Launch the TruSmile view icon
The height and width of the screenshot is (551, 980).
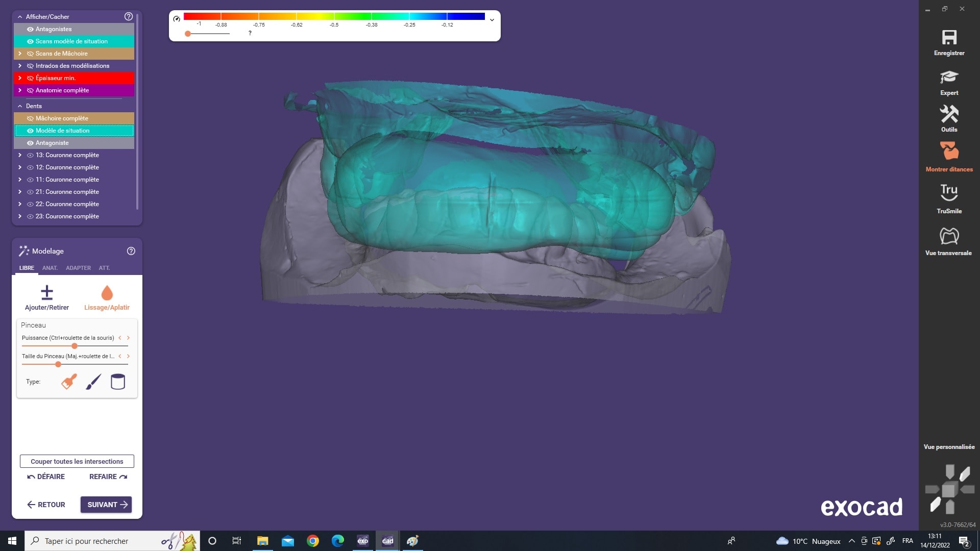tap(949, 192)
